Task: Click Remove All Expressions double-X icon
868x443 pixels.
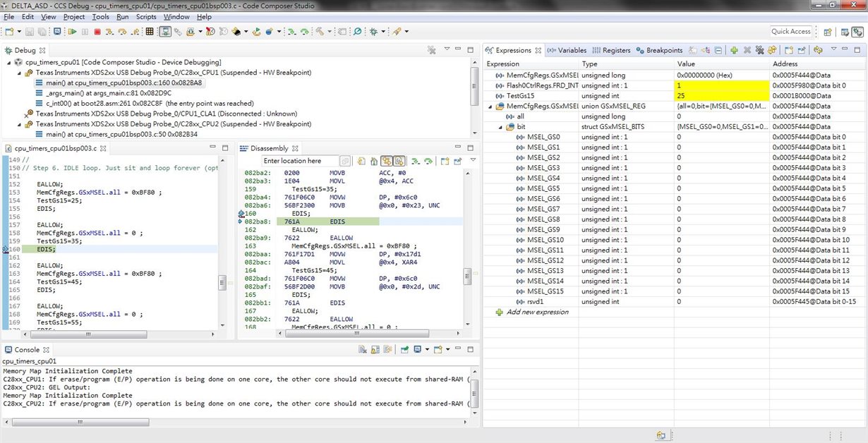Action: pos(759,51)
